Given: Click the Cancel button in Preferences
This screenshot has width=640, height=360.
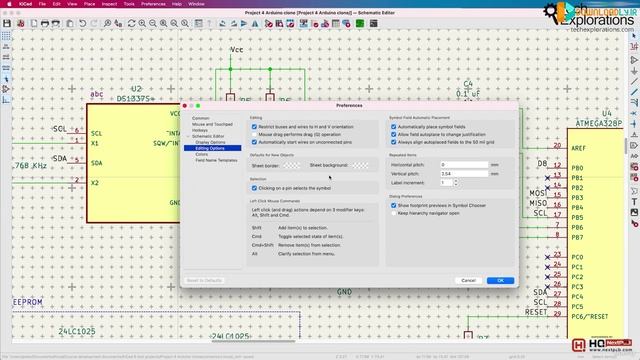Looking at the screenshot, I should (x=468, y=280).
